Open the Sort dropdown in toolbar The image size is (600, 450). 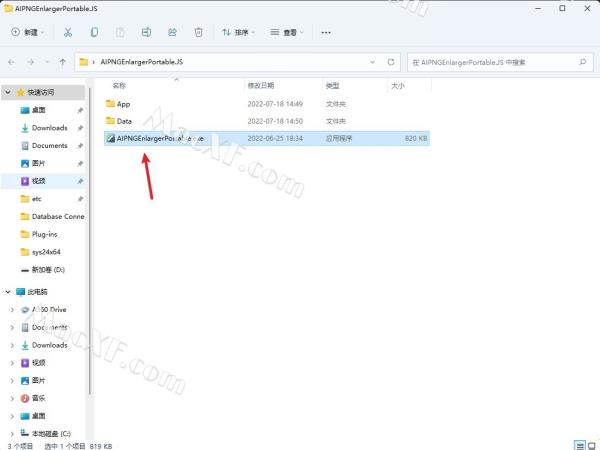(x=238, y=32)
